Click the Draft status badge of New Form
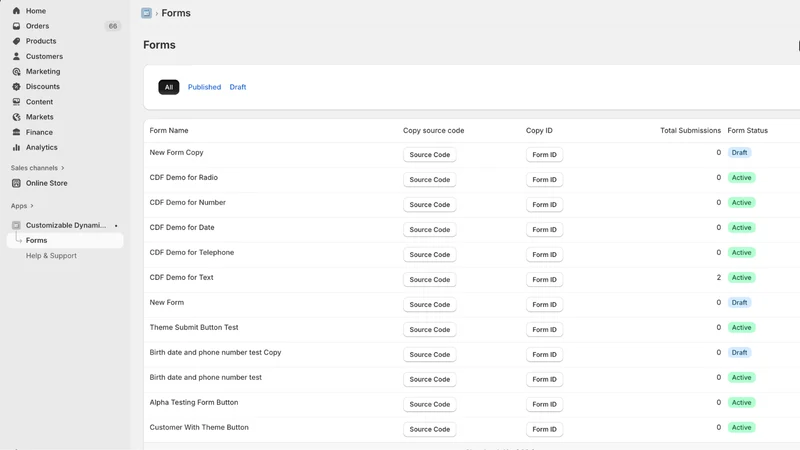Screen dimensions: 800x450 coord(739,303)
